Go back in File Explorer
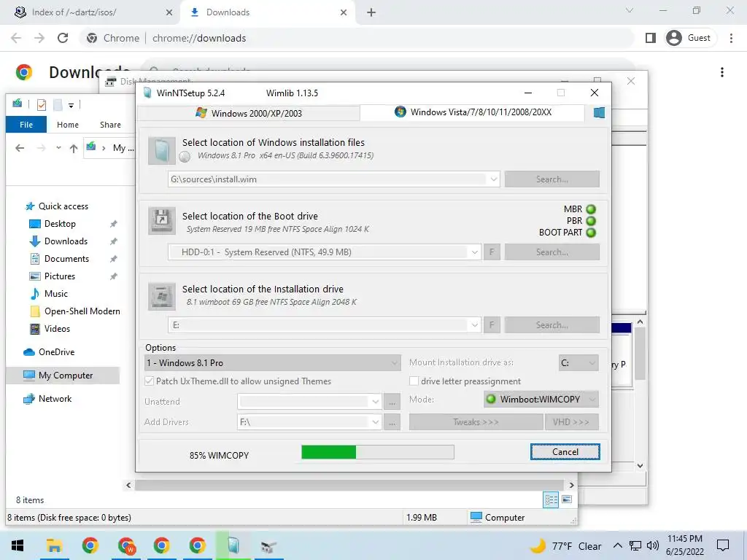The height and width of the screenshot is (560, 747). (x=20, y=148)
